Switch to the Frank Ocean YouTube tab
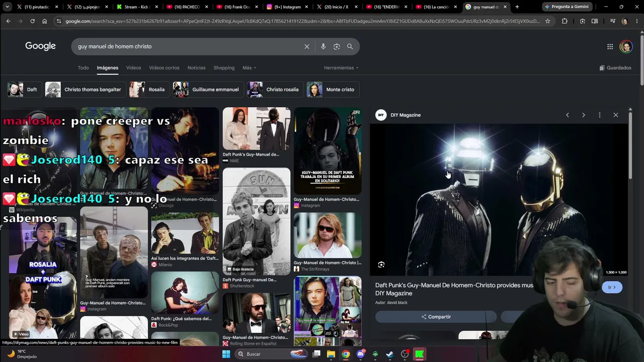Screen dimensions: 644x362 pos(237,7)
